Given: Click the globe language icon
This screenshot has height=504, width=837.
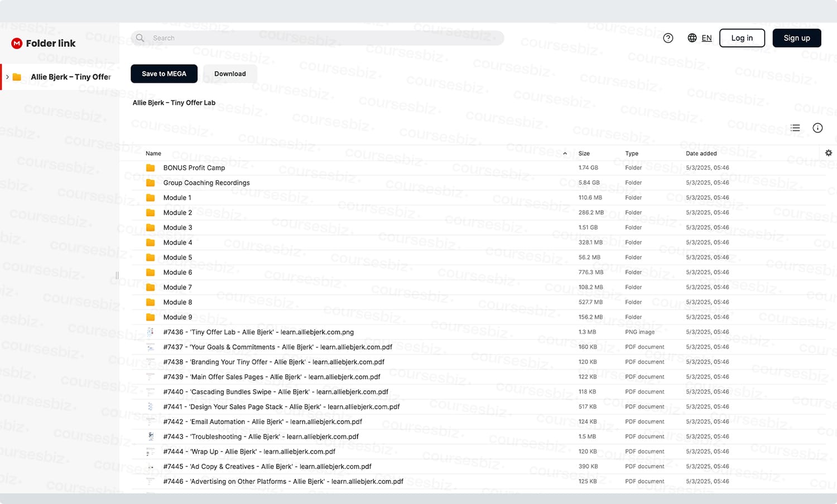Looking at the screenshot, I should pyautogui.click(x=692, y=38).
